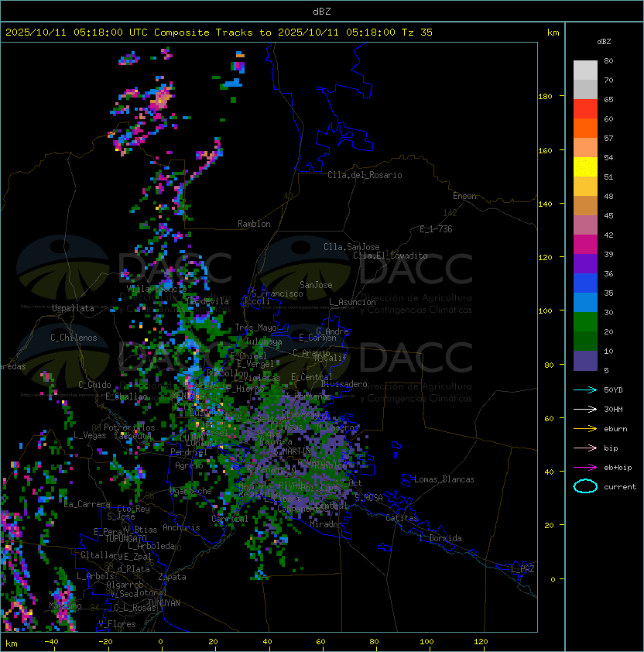
Task: Click the 'Encon' map label
Action: coord(464,196)
